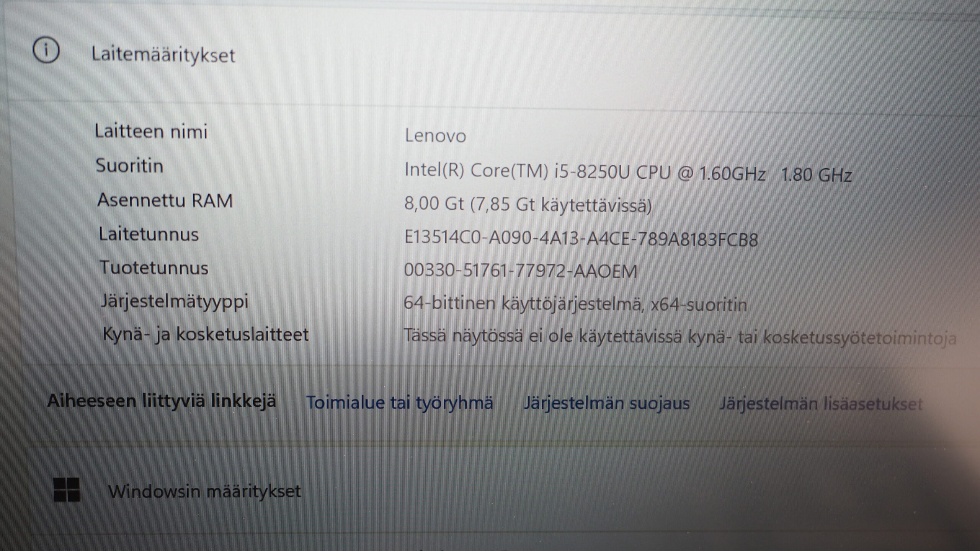Click the 8,00 Gt RAM value
This screenshot has width=980, height=551.
coord(528,204)
